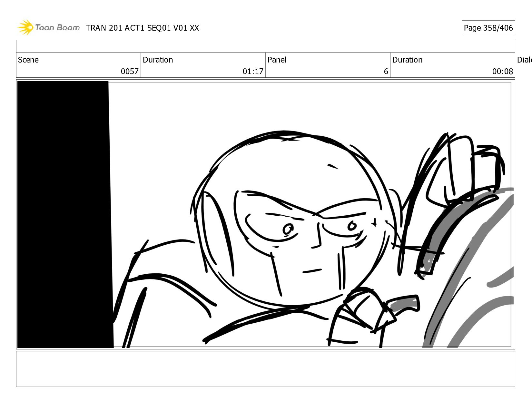Select the scene duration value '01:17'

coord(253,71)
